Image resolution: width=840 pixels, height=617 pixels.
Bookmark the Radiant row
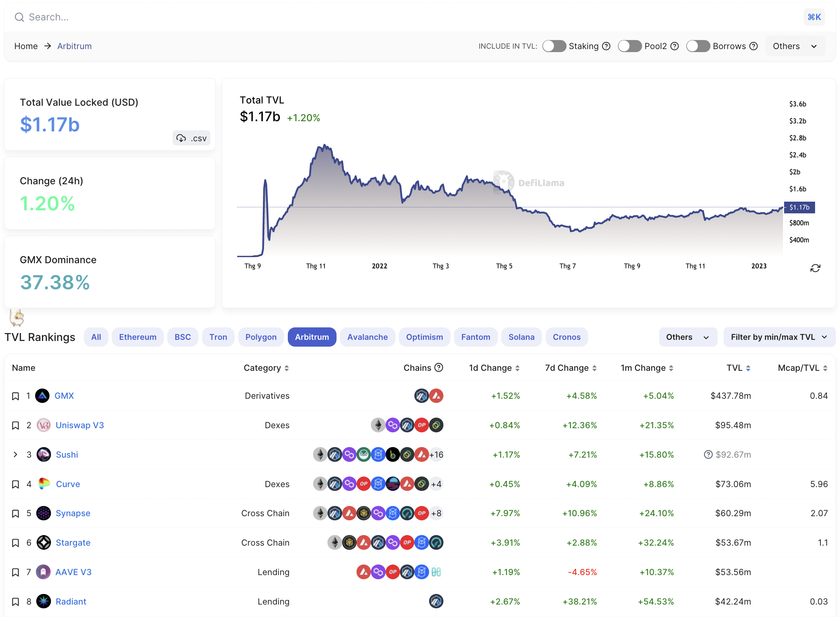(x=15, y=602)
